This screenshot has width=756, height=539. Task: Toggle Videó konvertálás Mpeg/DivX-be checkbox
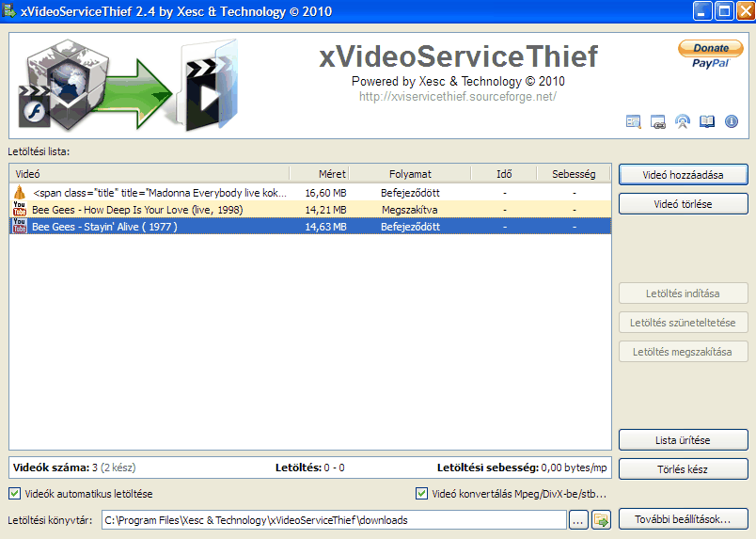(422, 494)
